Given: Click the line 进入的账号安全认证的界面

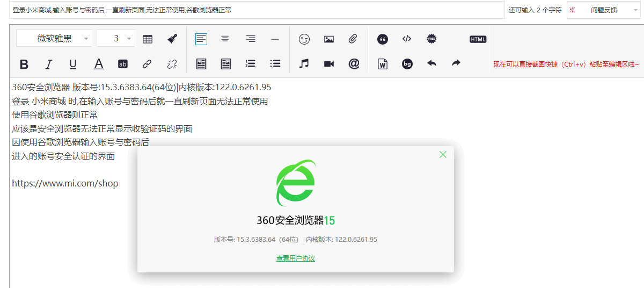Looking at the screenshot, I should (63, 156).
